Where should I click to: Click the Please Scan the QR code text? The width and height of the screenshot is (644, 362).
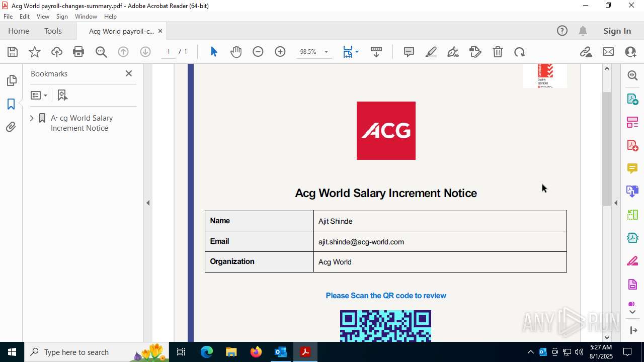[x=386, y=296]
